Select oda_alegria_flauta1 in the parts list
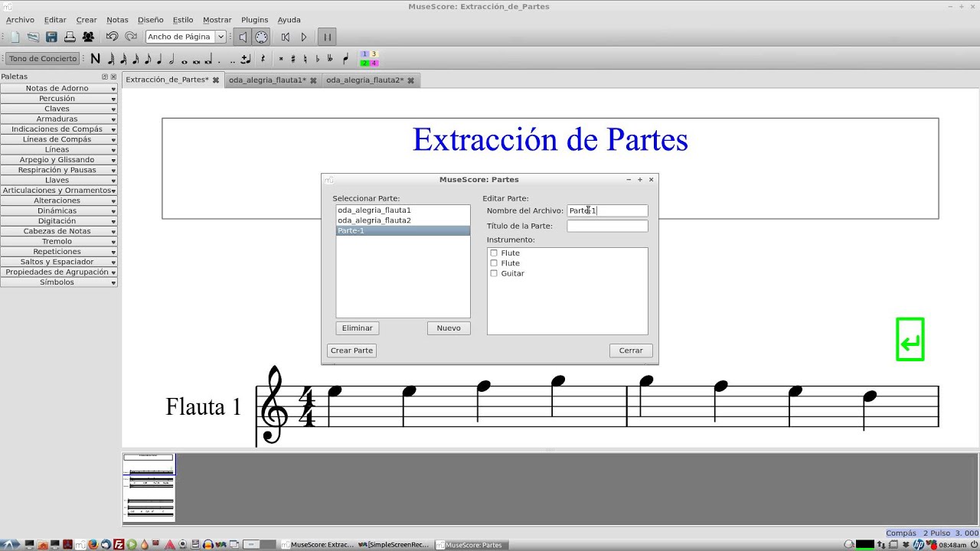Image resolution: width=980 pixels, height=551 pixels. (403, 210)
